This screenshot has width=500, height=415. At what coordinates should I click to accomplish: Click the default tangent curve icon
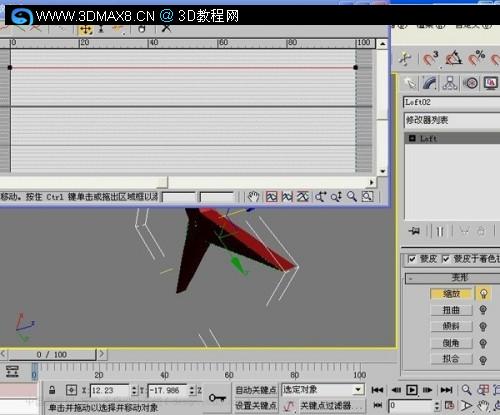pos(289,406)
